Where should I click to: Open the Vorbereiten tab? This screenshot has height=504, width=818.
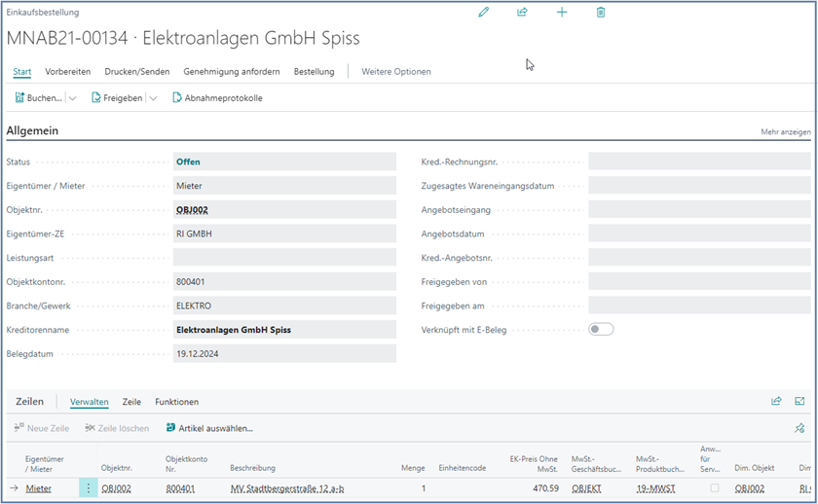67,72
